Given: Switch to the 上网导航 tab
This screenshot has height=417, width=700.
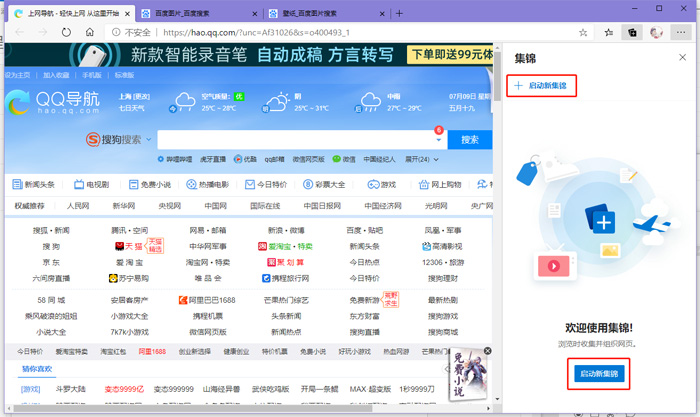Looking at the screenshot, I should point(72,13).
